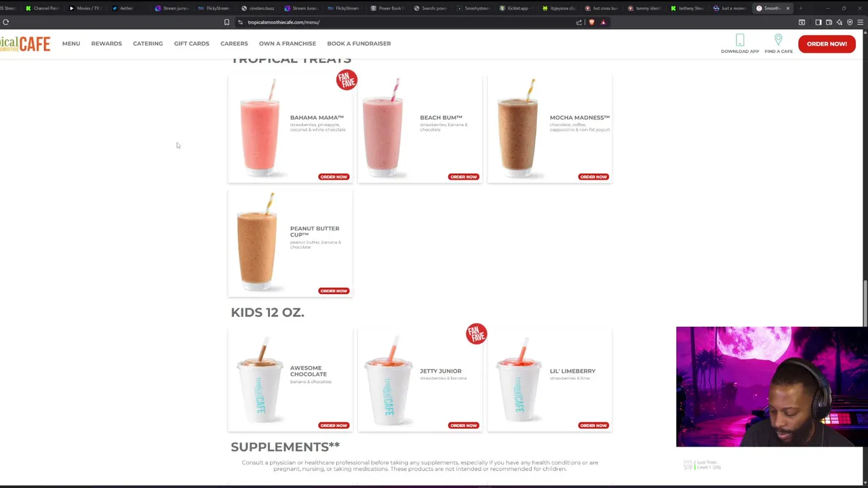This screenshot has width=868, height=488.
Task: Order the Jetty Junior kids smoothie
Action: pyautogui.click(x=463, y=426)
